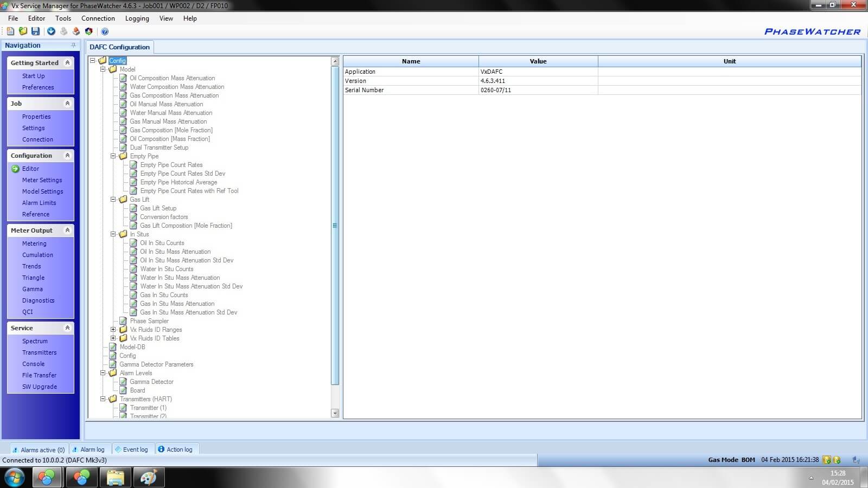
Task: Click the blue down-arrow download toolbar icon
Action: click(51, 31)
